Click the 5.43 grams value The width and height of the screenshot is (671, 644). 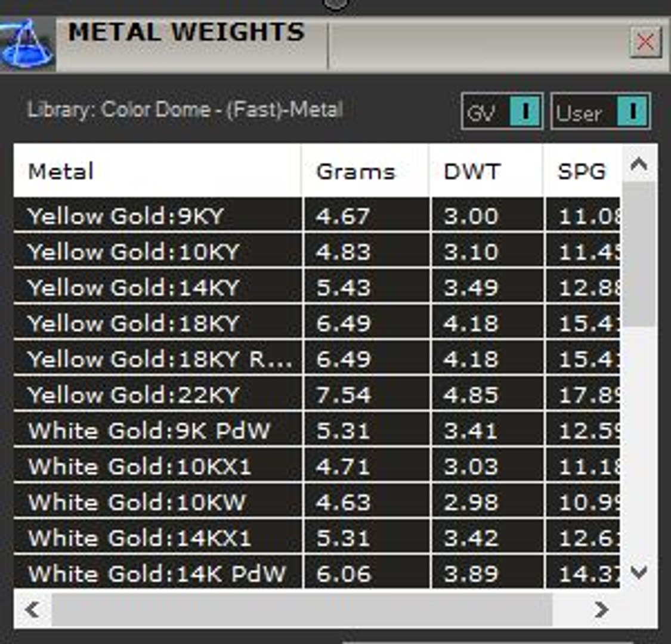click(x=343, y=287)
